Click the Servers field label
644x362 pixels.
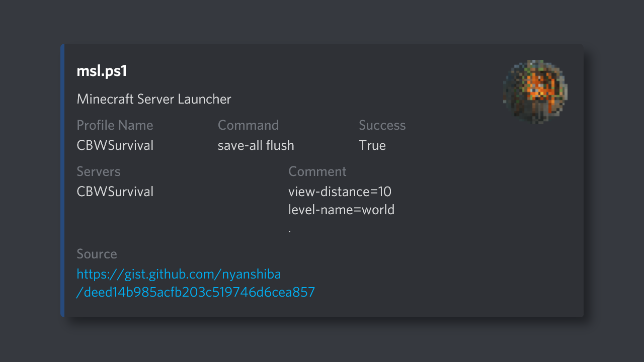pos(98,171)
